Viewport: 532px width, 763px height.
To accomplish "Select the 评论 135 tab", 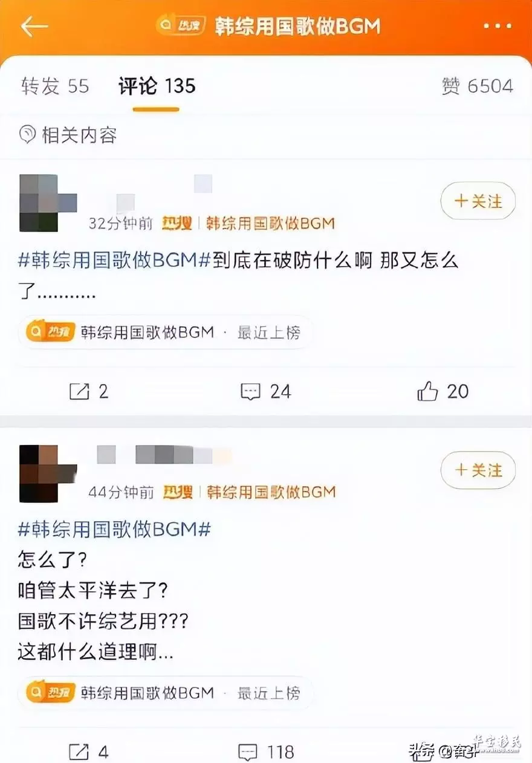I will coord(157,86).
